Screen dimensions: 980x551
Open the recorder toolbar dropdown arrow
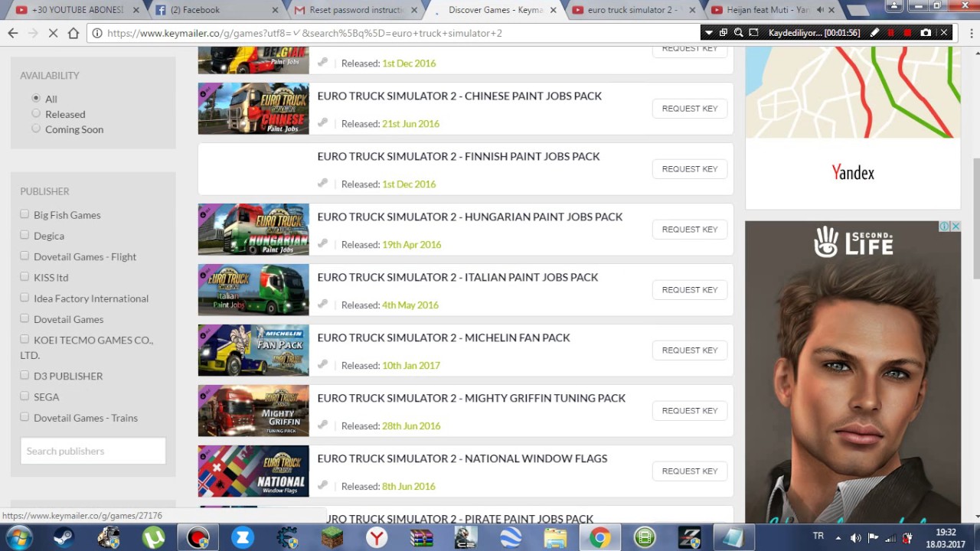tap(708, 33)
